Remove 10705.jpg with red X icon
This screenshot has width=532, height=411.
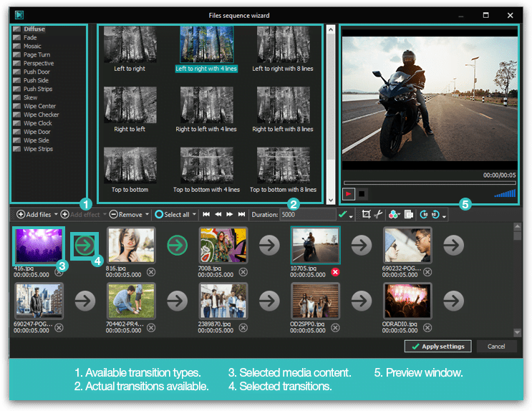[335, 272]
